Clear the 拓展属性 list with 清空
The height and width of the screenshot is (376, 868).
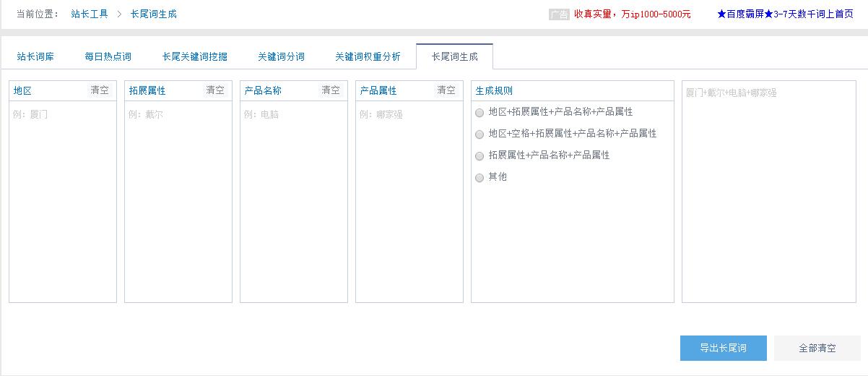[x=215, y=90]
